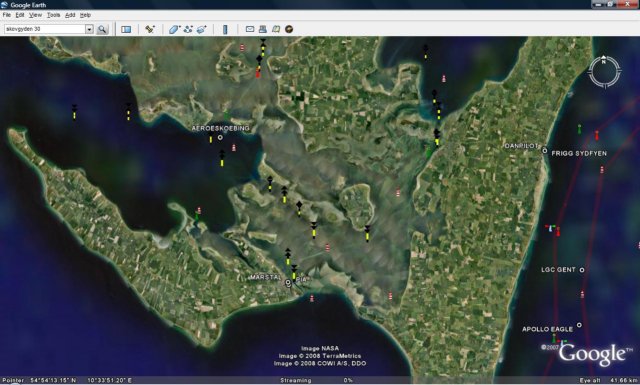
Task: Open the View menu
Action: (x=35, y=15)
